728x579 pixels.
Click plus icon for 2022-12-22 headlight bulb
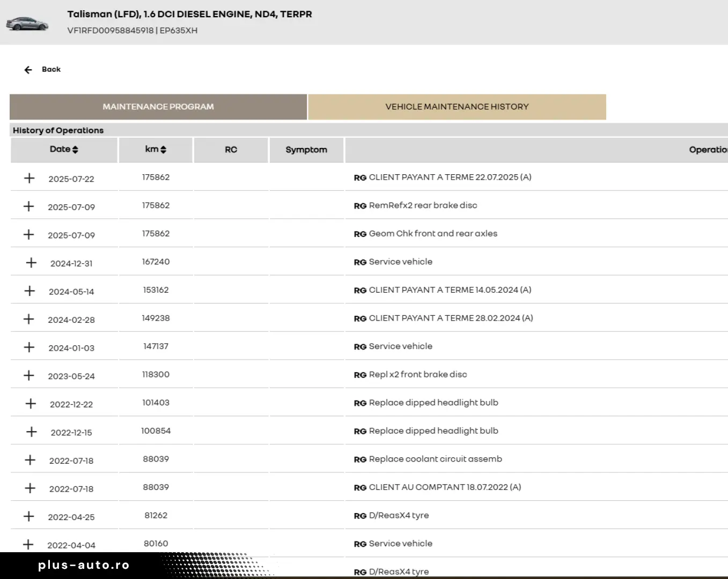click(x=31, y=404)
